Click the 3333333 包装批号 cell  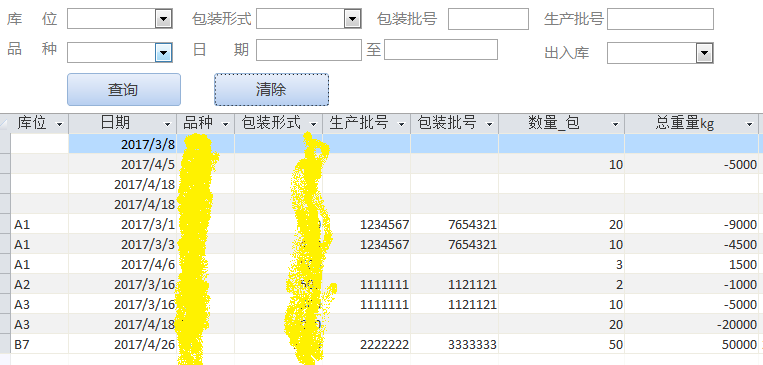click(454, 344)
